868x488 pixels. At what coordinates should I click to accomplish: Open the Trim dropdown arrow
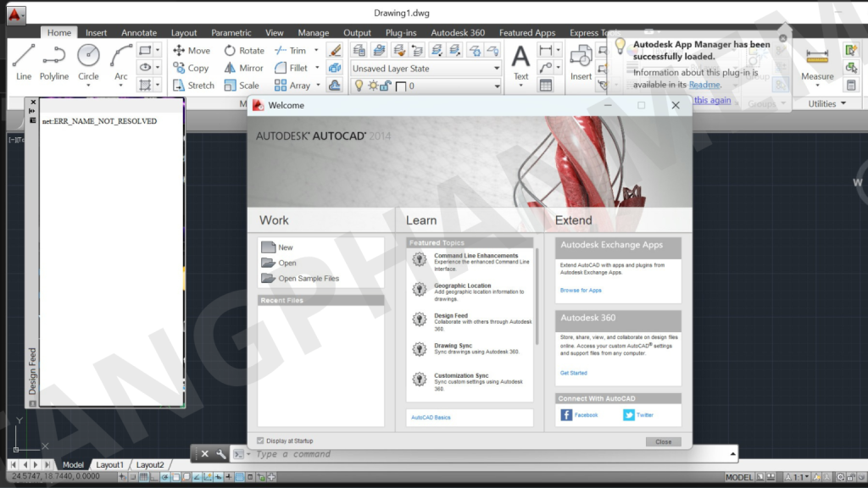[x=316, y=51]
